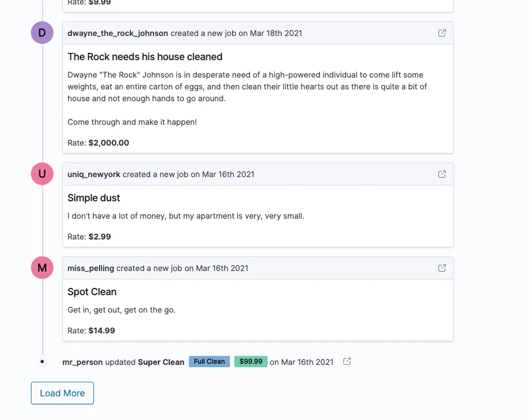Click the Super Clean job name
This screenshot has height=420, width=529.
[x=161, y=362]
